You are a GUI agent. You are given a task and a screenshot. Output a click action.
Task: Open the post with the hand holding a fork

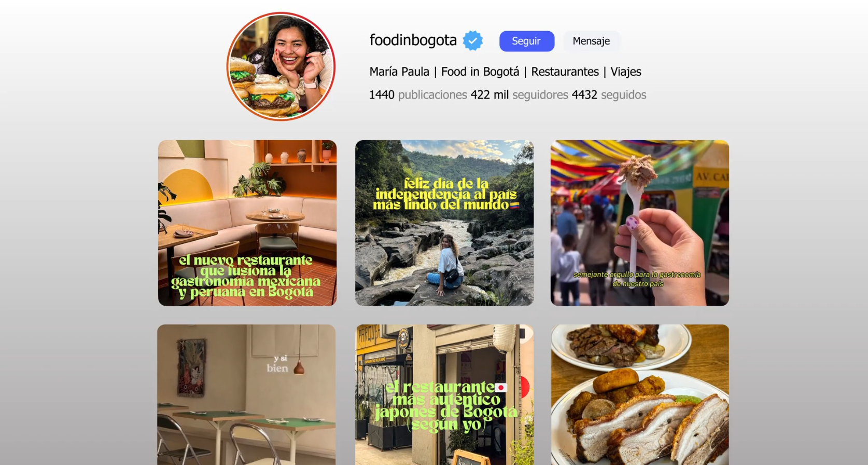click(x=640, y=223)
